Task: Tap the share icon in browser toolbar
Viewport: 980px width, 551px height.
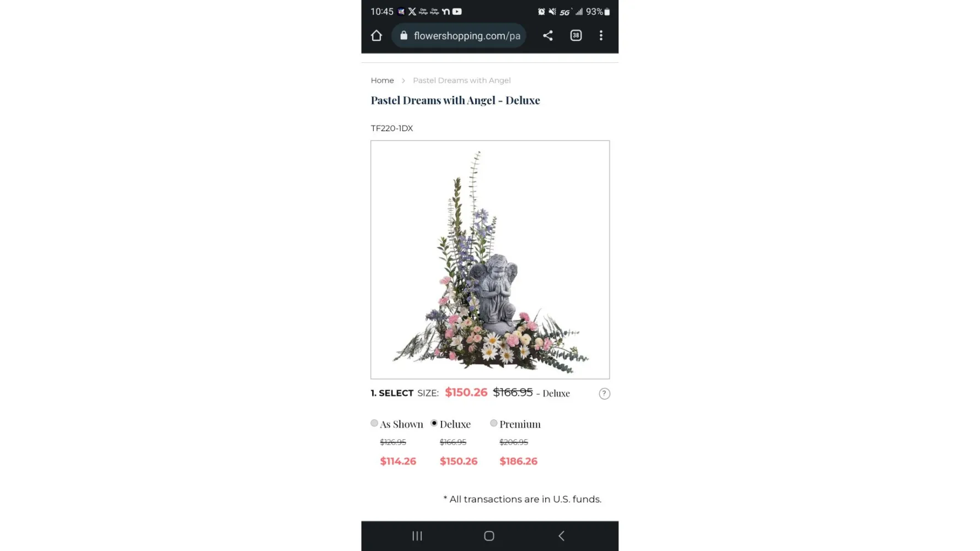Action: [x=547, y=36]
